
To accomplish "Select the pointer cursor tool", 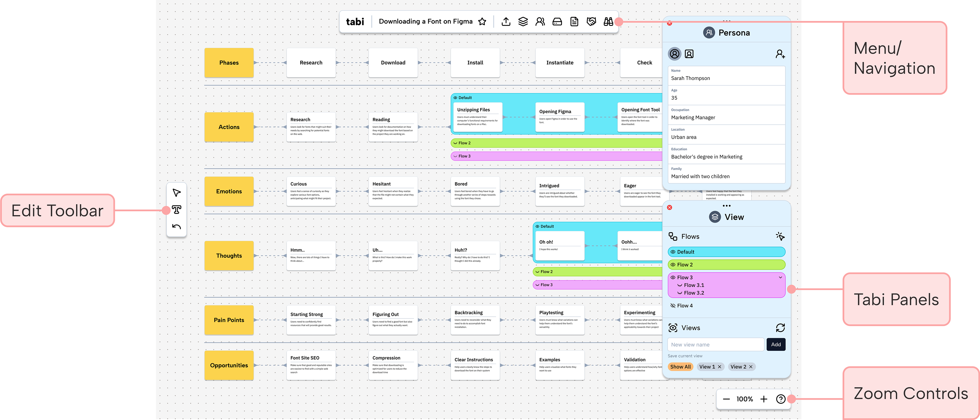I will 177,192.
